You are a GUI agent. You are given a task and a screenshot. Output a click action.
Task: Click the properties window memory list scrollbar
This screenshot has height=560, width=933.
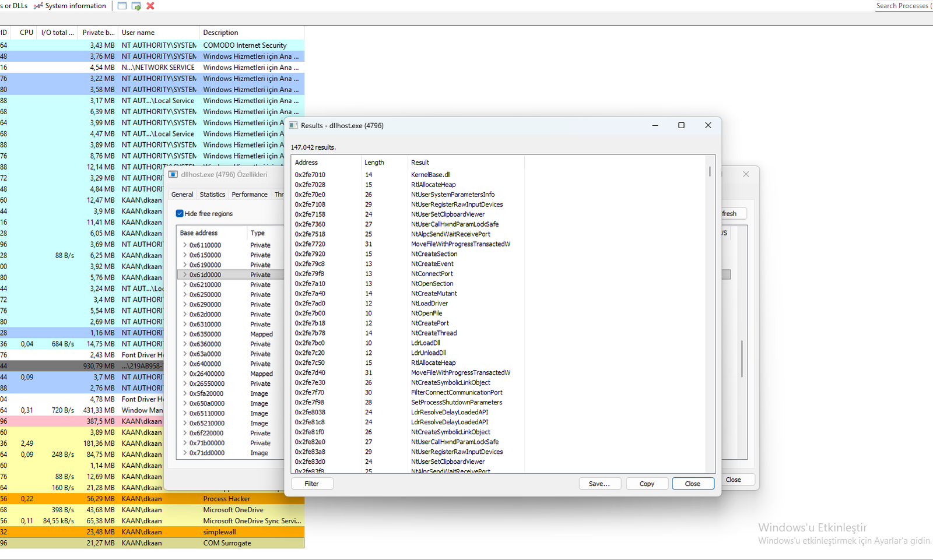(742, 358)
